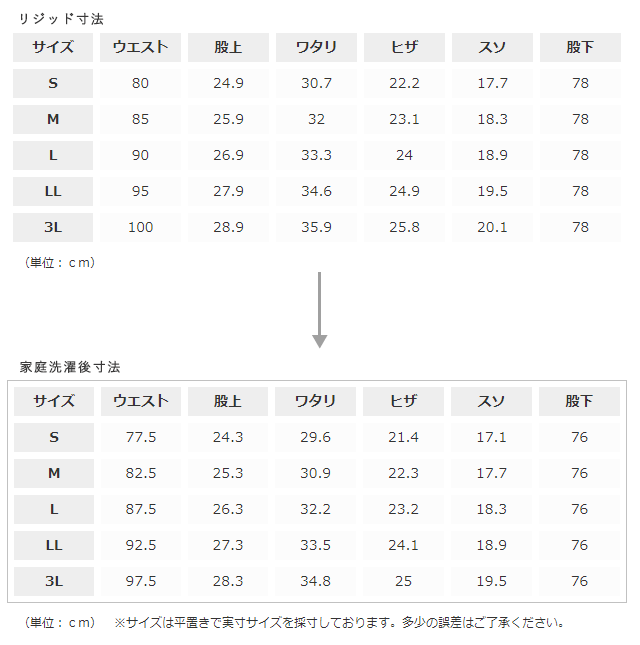Select the 25.8 ヒザ cell

click(404, 227)
